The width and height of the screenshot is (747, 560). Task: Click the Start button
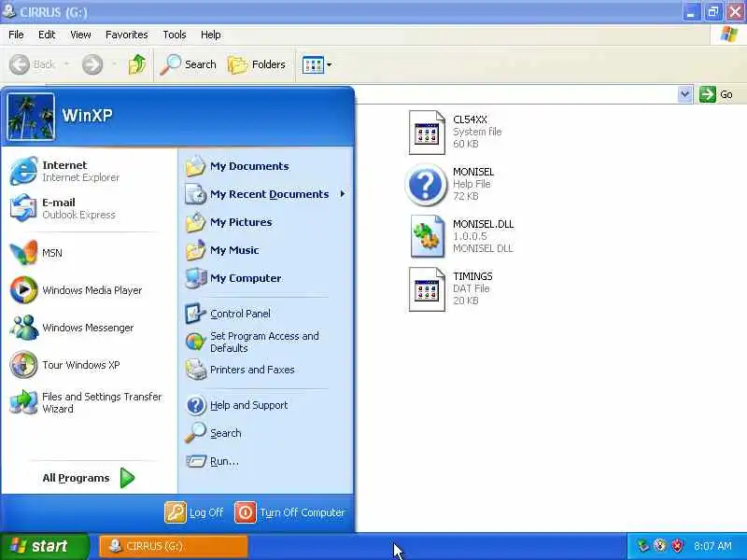click(x=44, y=546)
